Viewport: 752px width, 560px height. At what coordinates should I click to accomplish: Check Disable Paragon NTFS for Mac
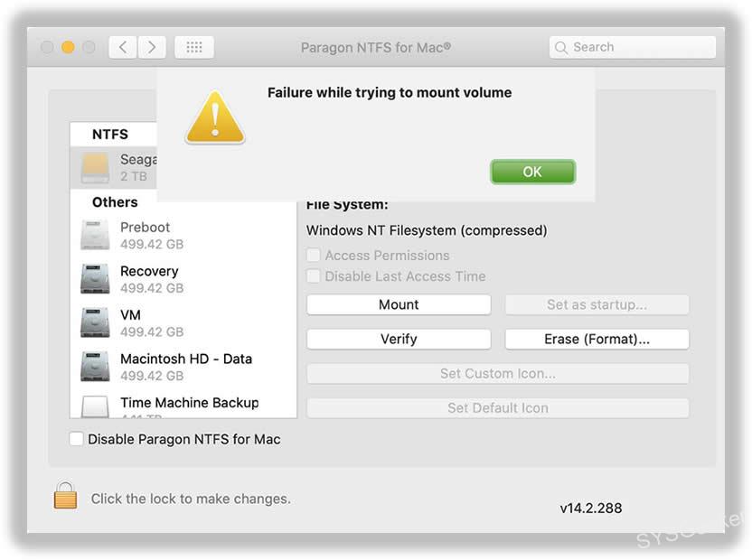click(x=76, y=439)
